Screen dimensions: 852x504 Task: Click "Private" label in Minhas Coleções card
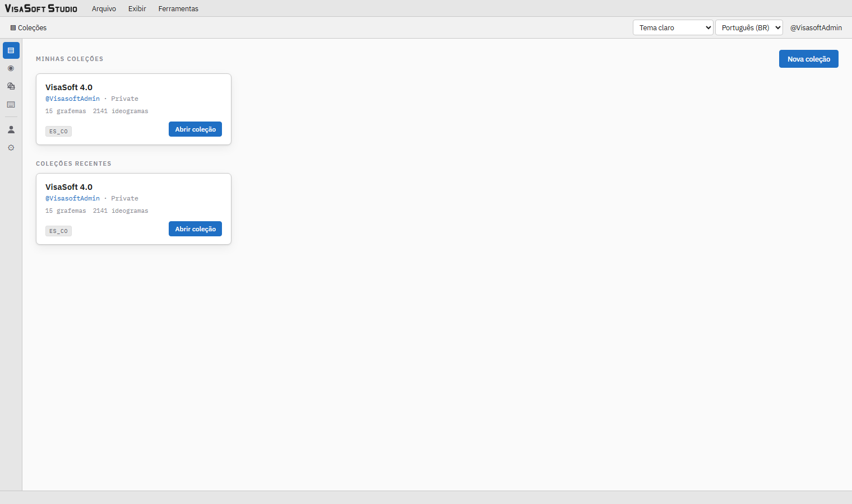[x=124, y=99]
